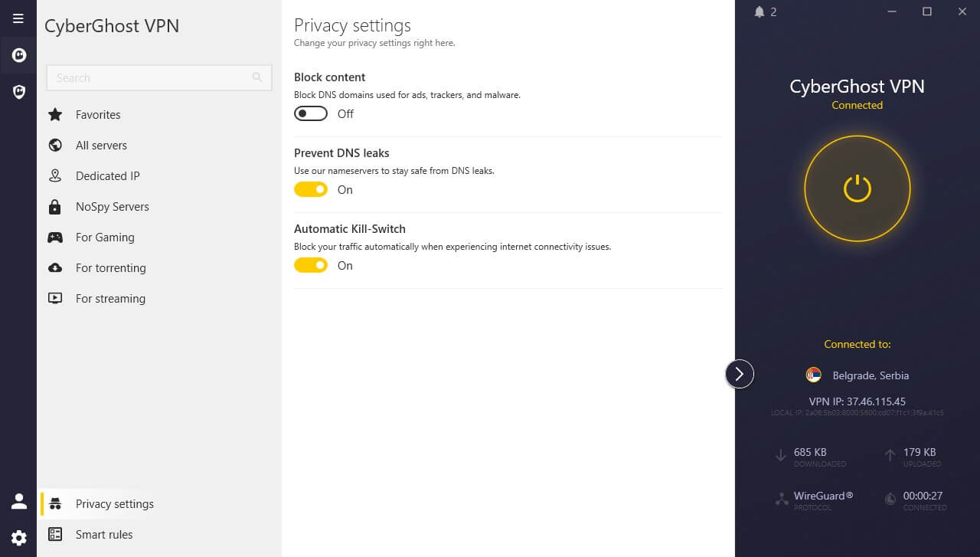Open the WireGuard protocol selector
This screenshot has width=980, height=557.
(823, 496)
